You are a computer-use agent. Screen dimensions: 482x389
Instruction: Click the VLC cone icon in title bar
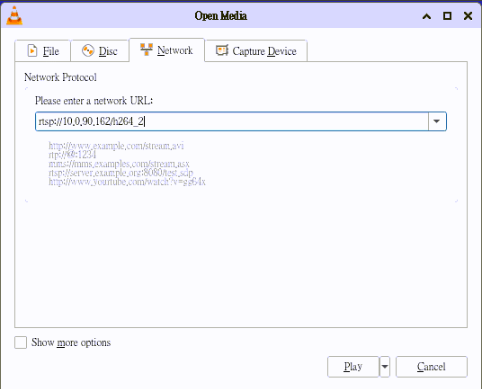pos(14,15)
